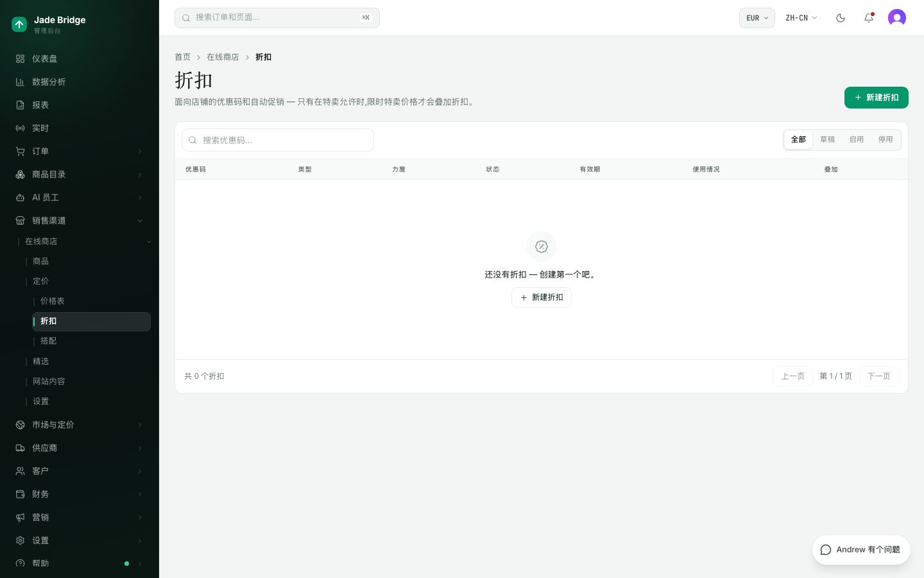Open the 数据分析 chart icon
This screenshot has width=924, height=578.
[x=20, y=82]
